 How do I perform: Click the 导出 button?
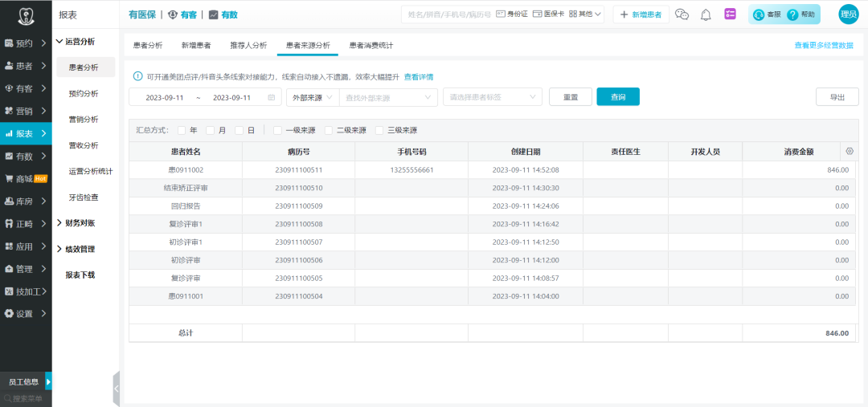[837, 97]
